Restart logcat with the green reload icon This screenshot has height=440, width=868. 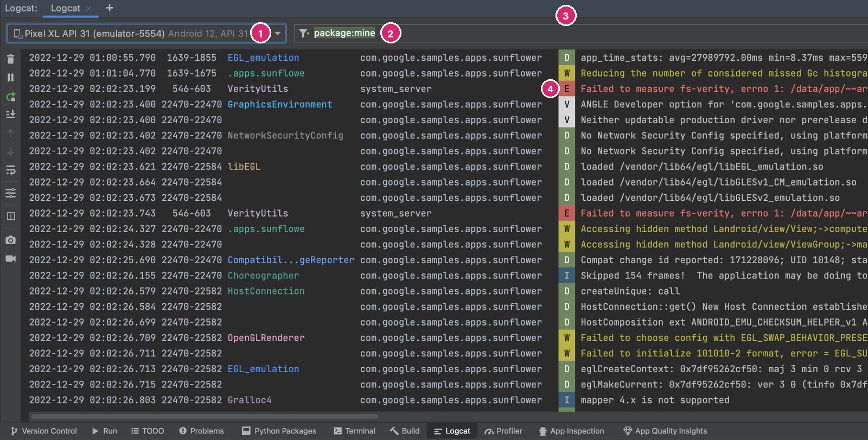click(10, 97)
